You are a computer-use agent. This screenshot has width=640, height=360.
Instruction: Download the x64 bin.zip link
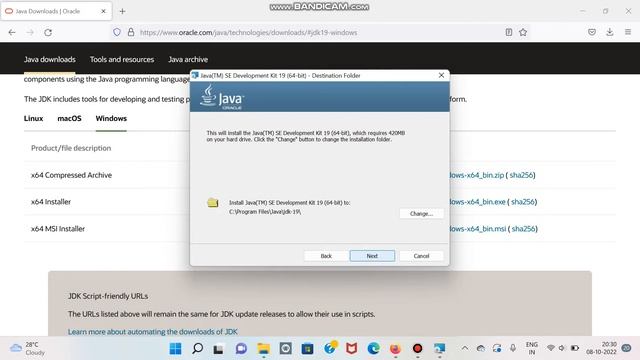[x=477, y=175]
